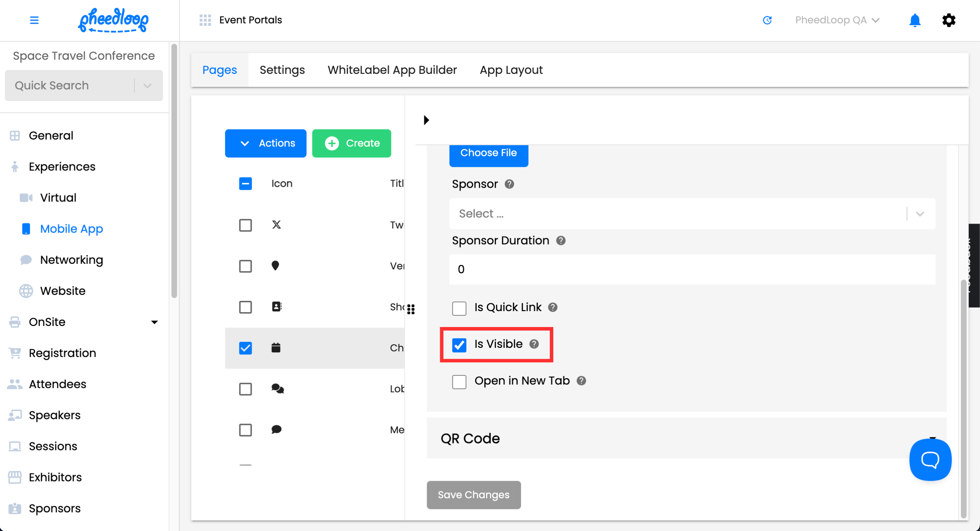Click the double chat bubbles page icon
Viewport: 980px width, 531px height.
pyautogui.click(x=278, y=389)
